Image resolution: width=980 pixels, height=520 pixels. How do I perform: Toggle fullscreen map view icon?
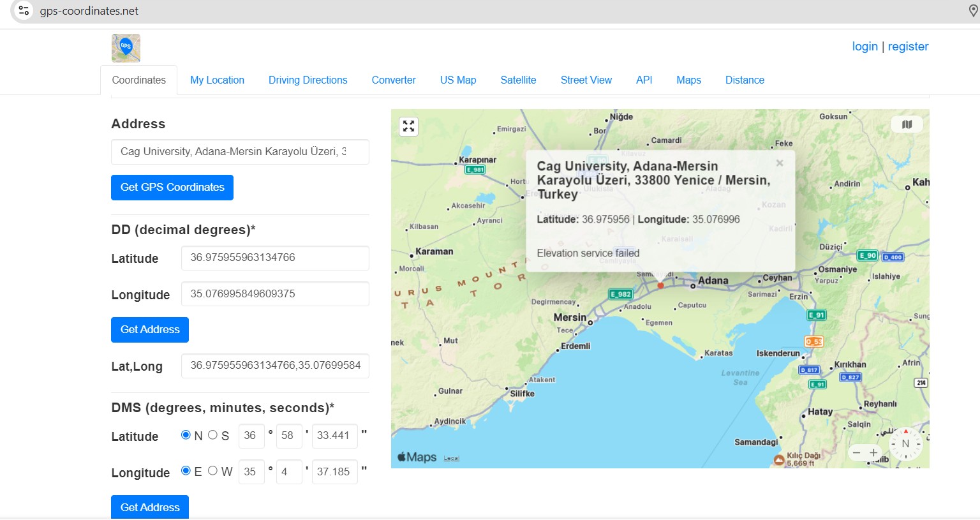408,126
